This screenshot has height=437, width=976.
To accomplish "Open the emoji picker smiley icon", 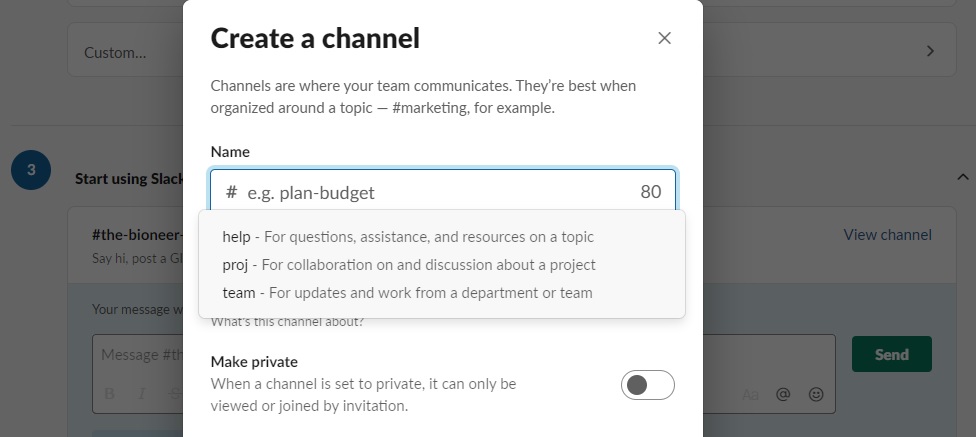I will tap(816, 394).
